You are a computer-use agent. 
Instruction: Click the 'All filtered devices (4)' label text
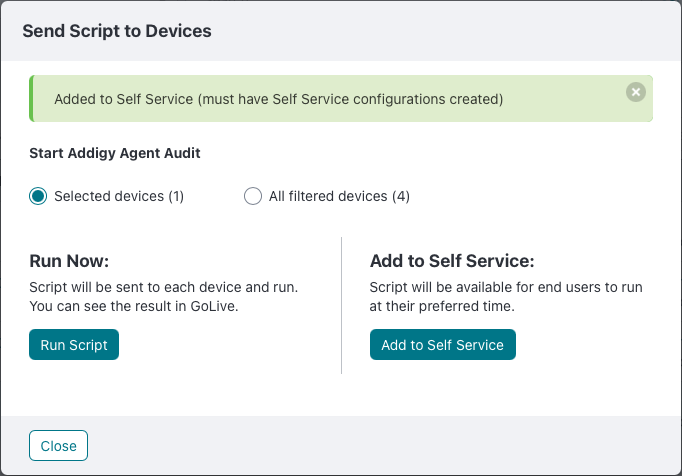pyautogui.click(x=339, y=196)
